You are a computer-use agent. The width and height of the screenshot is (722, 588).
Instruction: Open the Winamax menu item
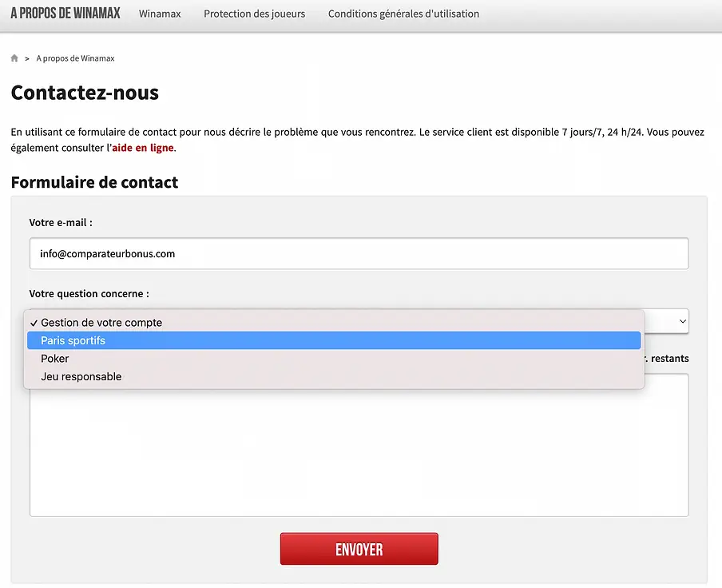[160, 14]
